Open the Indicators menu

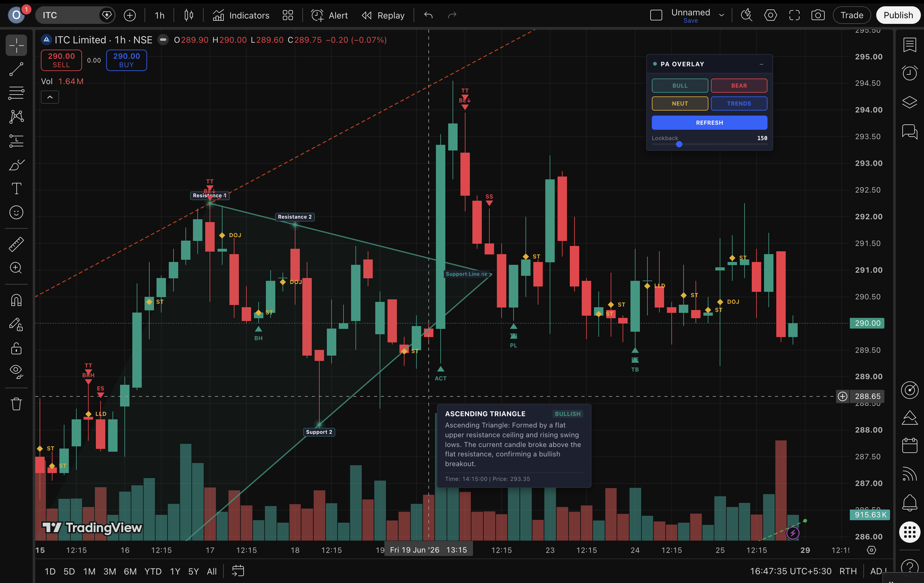241,15
